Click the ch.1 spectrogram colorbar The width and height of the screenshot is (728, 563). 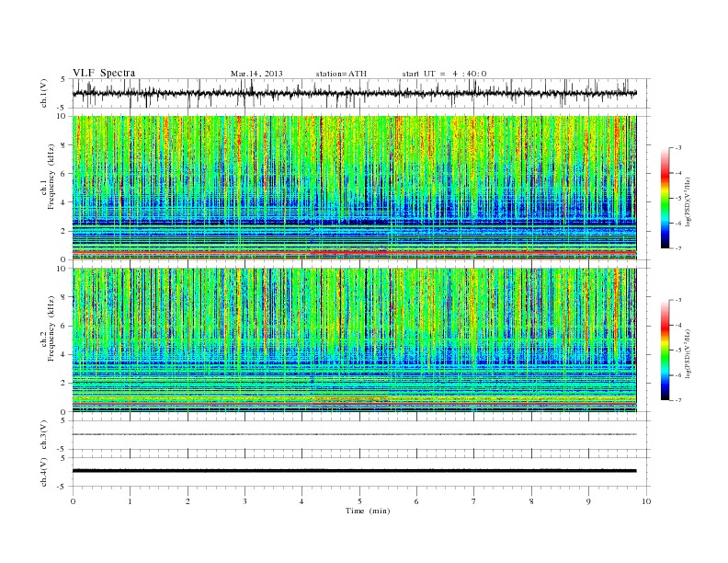pyautogui.click(x=665, y=198)
